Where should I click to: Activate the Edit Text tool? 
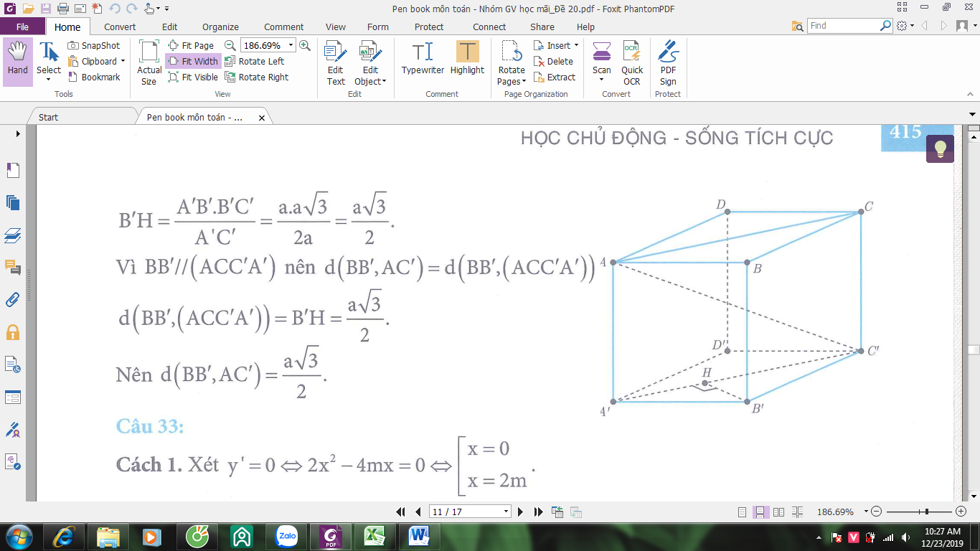point(336,63)
